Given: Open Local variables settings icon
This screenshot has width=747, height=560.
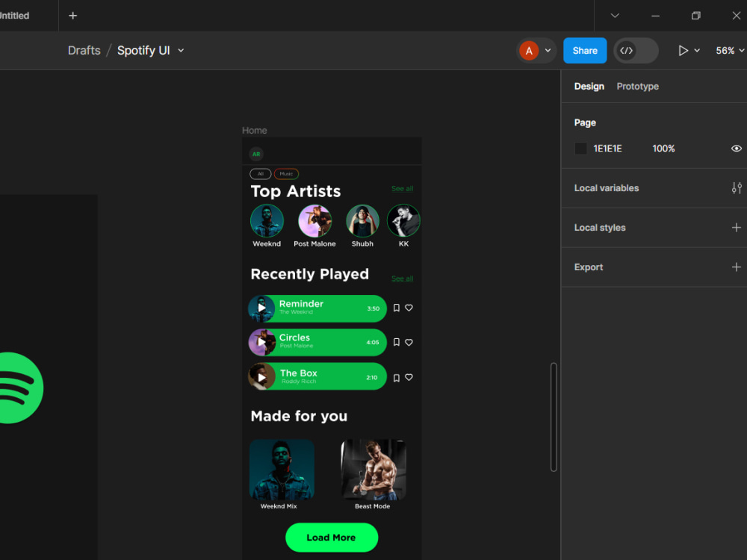Looking at the screenshot, I should [x=737, y=188].
